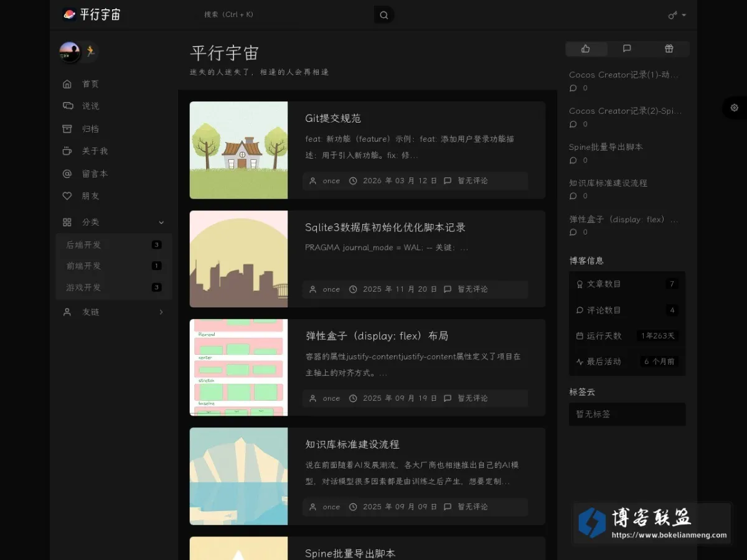Screen dimensions: 747x560
Task: Click the 平行宇宙 site logo
Action: click(92, 14)
